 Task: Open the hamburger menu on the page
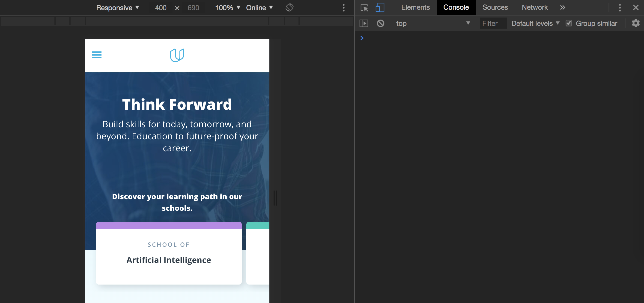pos(97,55)
